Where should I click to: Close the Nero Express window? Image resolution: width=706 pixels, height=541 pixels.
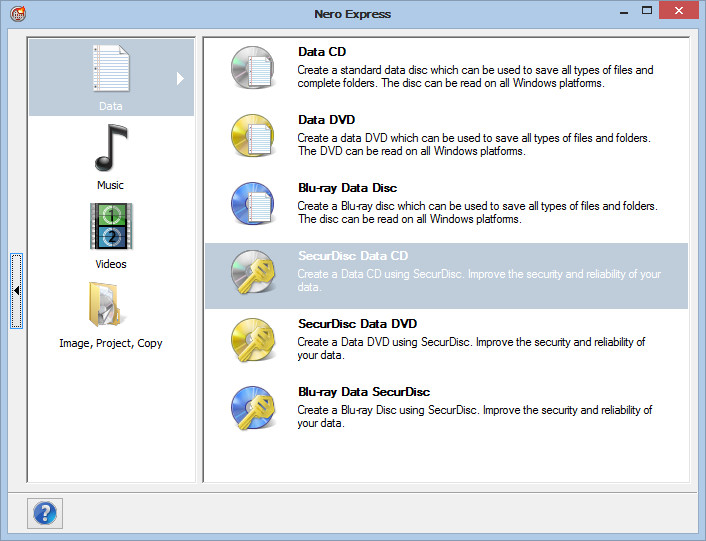679,10
